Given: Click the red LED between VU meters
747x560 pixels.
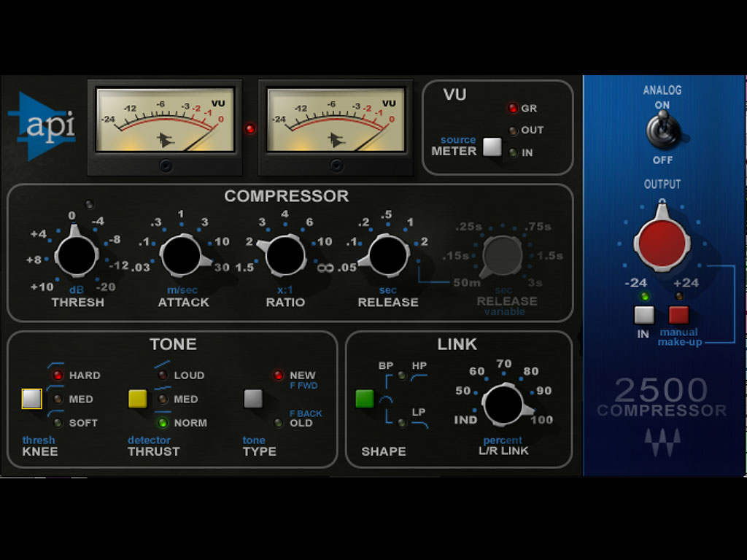Looking at the screenshot, I should pos(250,129).
